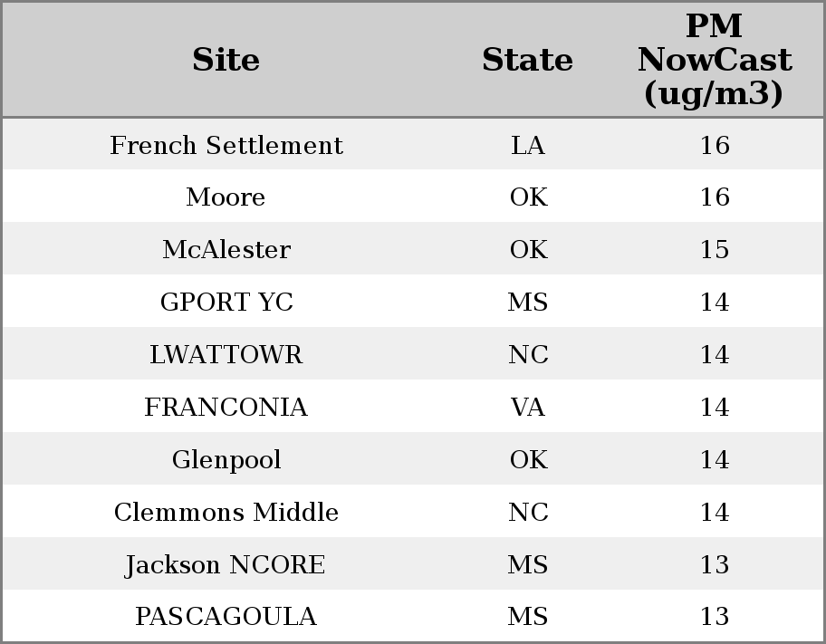Screen dimensions: 826x644
Task: Select the GPORT YC site cell
Action: point(226,303)
